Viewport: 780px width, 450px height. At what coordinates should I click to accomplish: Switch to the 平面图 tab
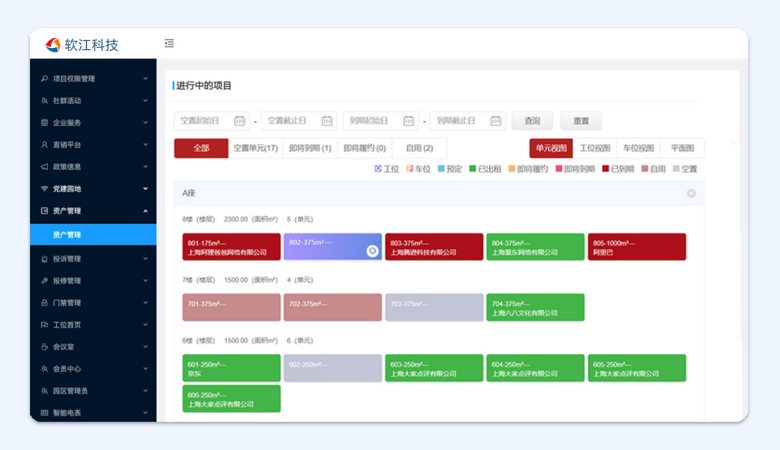click(683, 148)
